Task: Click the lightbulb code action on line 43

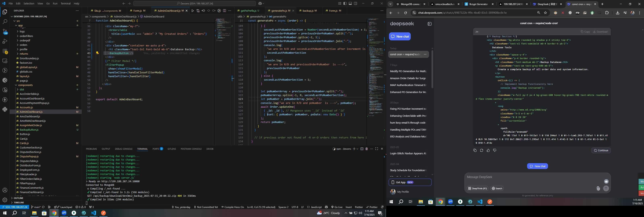Action: (x=97, y=53)
